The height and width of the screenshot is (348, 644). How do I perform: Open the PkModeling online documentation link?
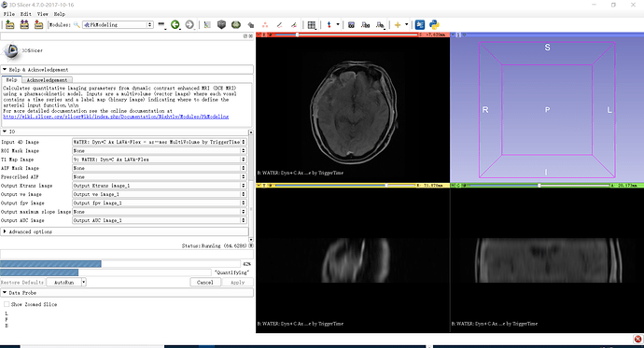tap(116, 117)
